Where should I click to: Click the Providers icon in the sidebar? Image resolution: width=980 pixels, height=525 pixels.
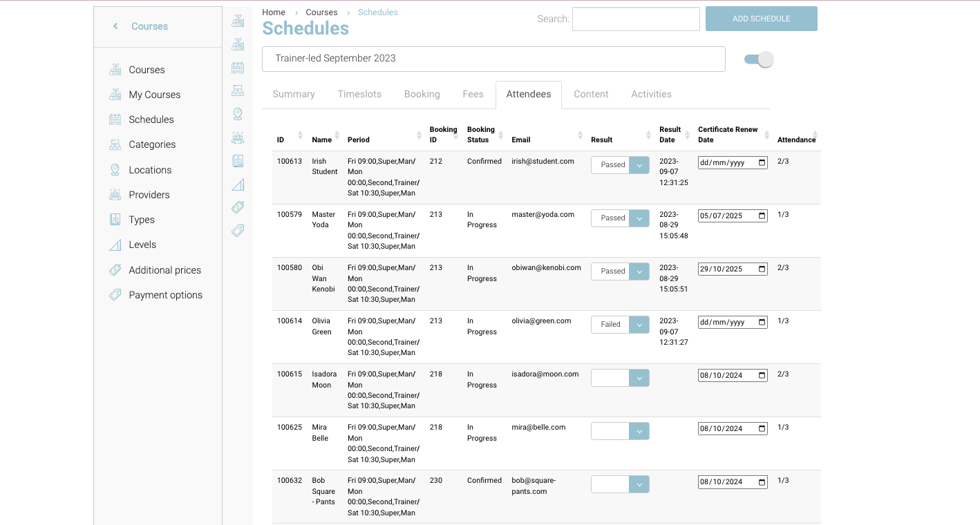[115, 195]
